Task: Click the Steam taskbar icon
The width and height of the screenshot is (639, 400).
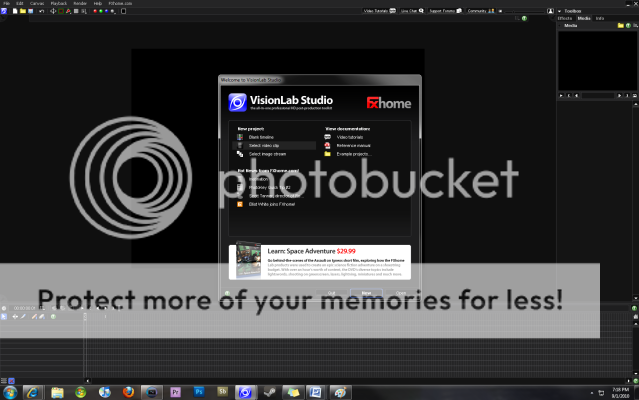Action: 269,393
